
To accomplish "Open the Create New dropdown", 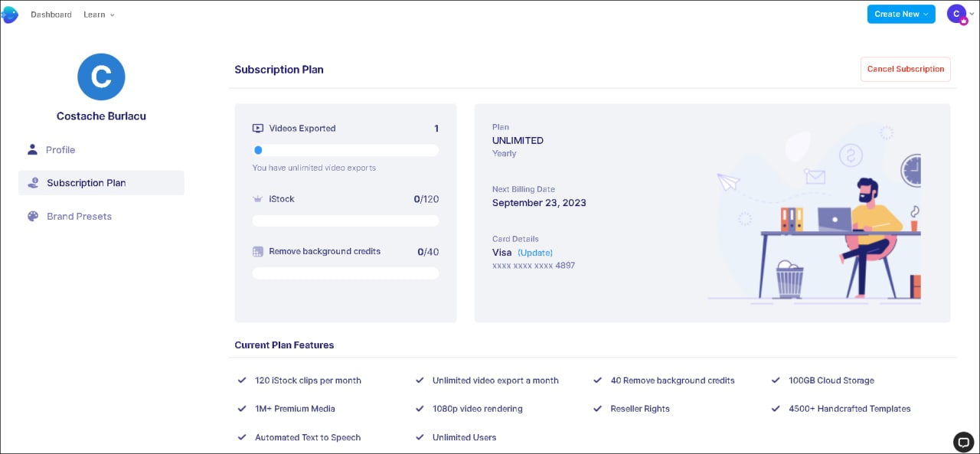I will coord(900,14).
